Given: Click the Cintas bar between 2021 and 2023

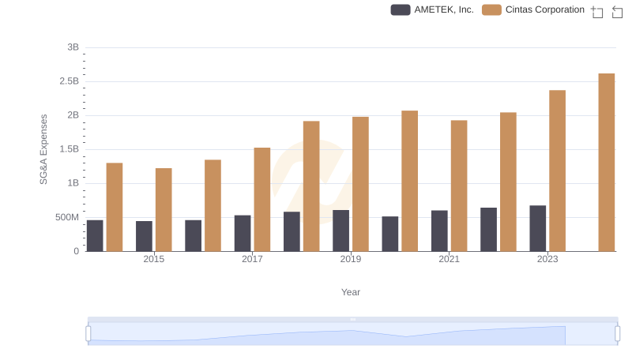Looking at the screenshot, I should 508,182.
